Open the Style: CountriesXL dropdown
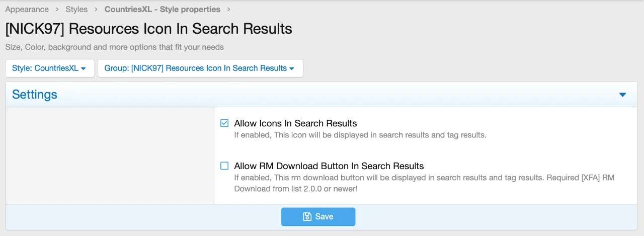The height and width of the screenshot is (236, 644). [x=50, y=68]
